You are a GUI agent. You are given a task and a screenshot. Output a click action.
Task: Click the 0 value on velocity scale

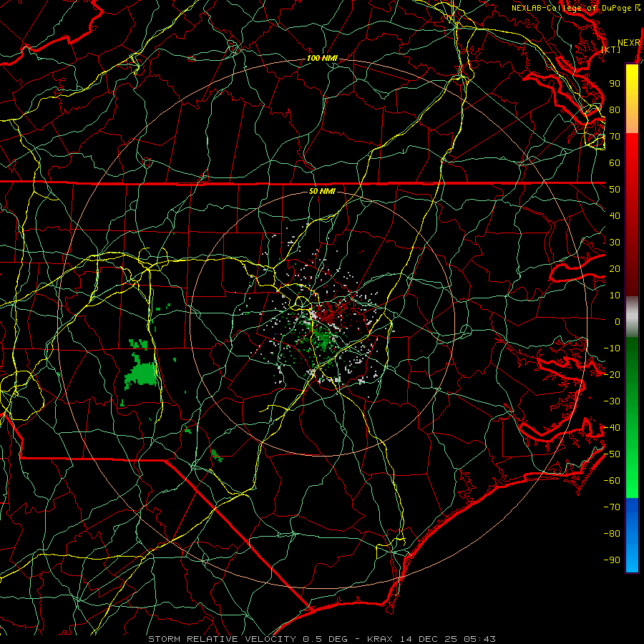pos(618,322)
